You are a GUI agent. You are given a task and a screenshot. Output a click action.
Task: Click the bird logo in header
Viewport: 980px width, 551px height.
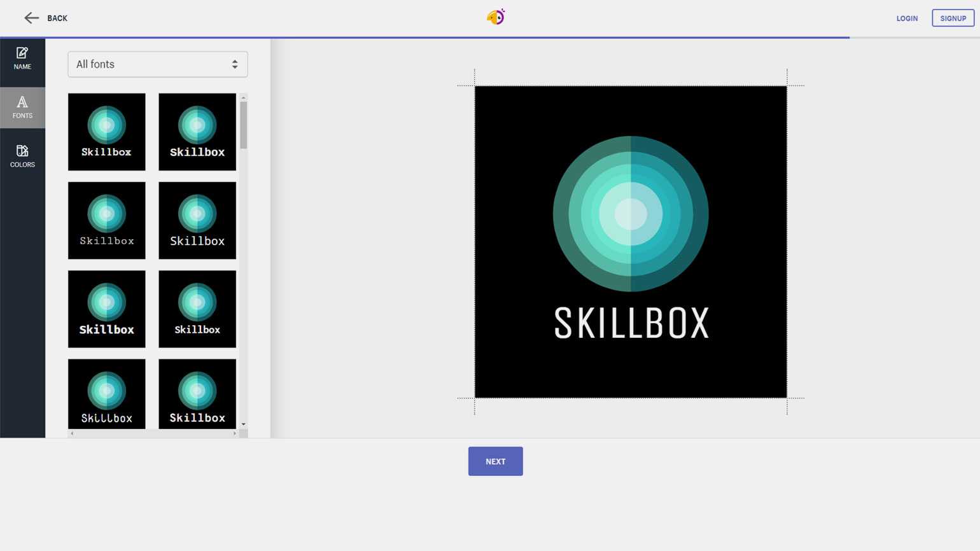(496, 17)
